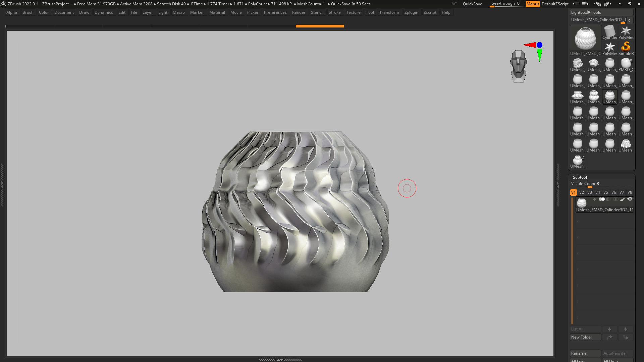644x362 pixels.
Task: Click the List All button
Action: click(x=585, y=329)
